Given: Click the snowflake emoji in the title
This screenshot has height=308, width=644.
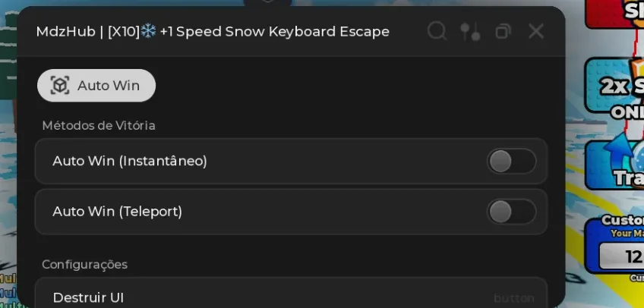Looking at the screenshot, I should pos(148,31).
